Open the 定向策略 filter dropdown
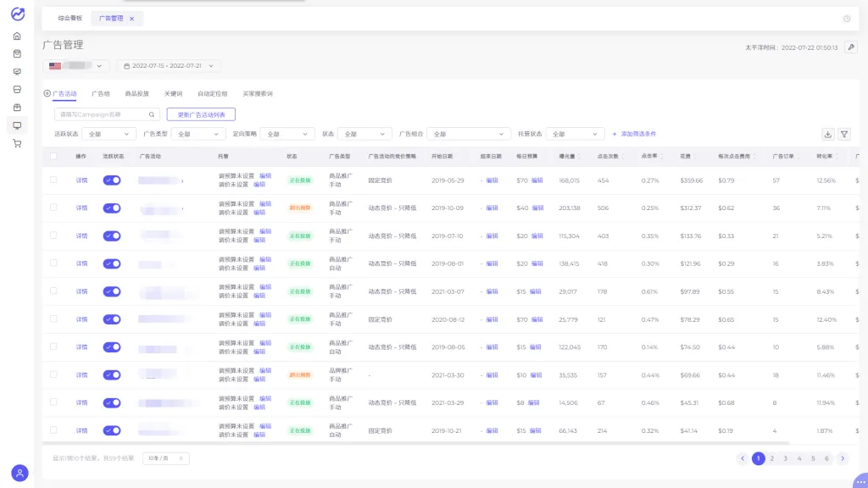Image resolution: width=868 pixels, height=488 pixels. coord(287,134)
